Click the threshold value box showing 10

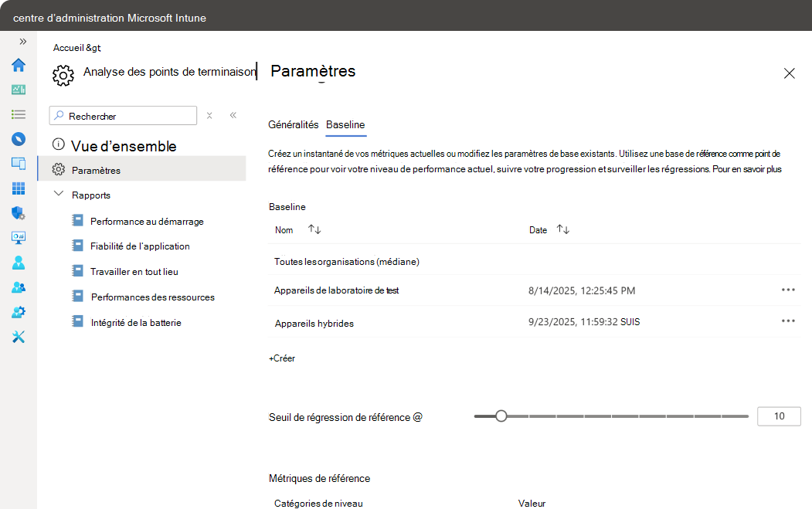pyautogui.click(x=779, y=416)
